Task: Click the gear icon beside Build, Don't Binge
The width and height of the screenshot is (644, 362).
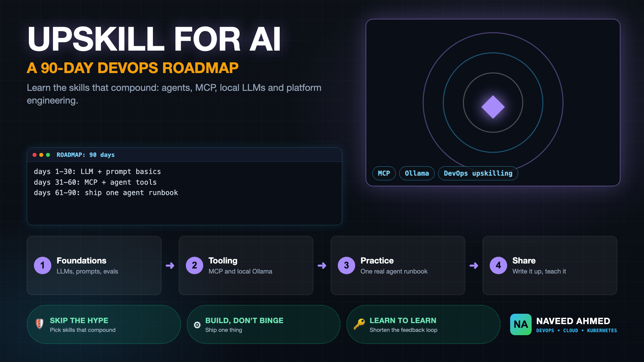Action: click(197, 325)
